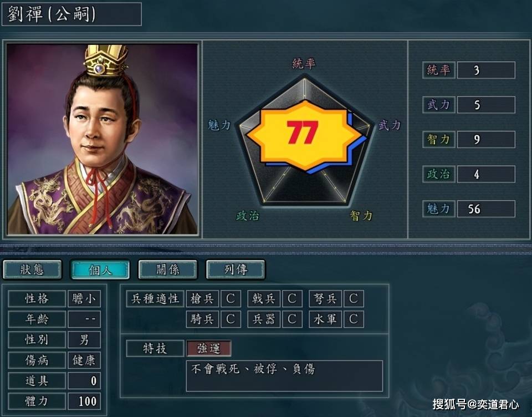Select the 魅力 stat label box

pos(439,209)
